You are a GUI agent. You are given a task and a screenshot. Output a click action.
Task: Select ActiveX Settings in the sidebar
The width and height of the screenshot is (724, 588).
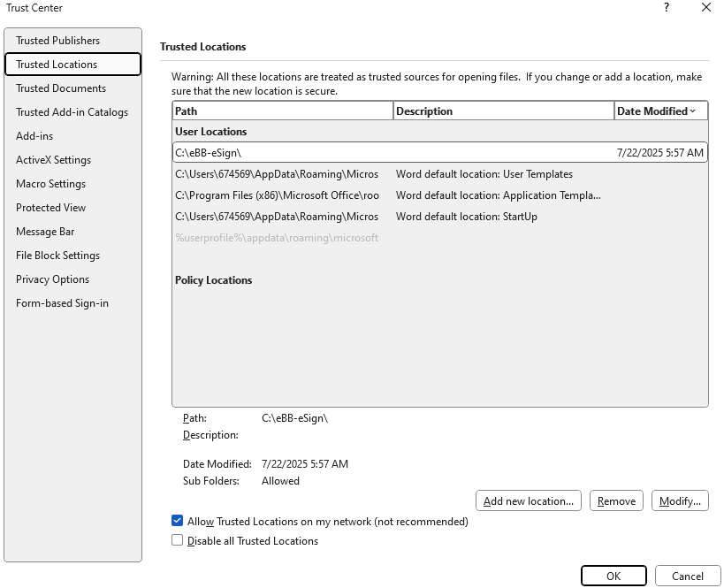(x=52, y=160)
